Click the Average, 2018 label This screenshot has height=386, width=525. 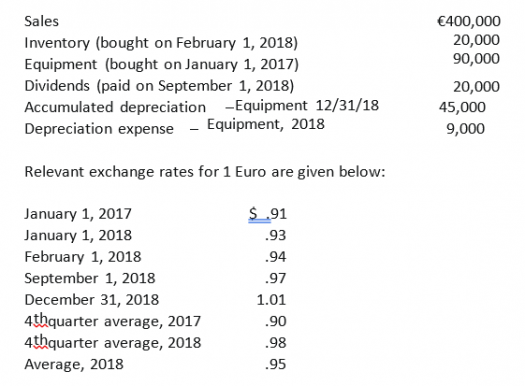(74, 365)
